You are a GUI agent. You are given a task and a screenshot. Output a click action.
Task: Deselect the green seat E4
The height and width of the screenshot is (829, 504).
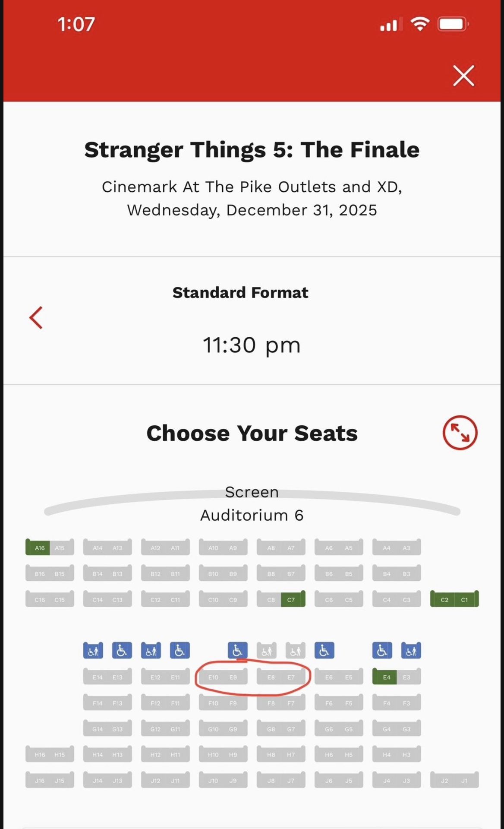click(x=385, y=677)
